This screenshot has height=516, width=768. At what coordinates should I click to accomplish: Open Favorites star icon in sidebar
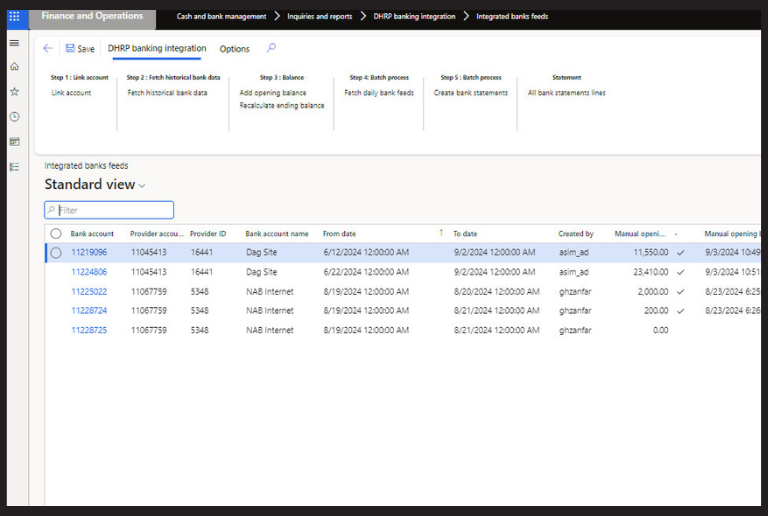coord(15,92)
